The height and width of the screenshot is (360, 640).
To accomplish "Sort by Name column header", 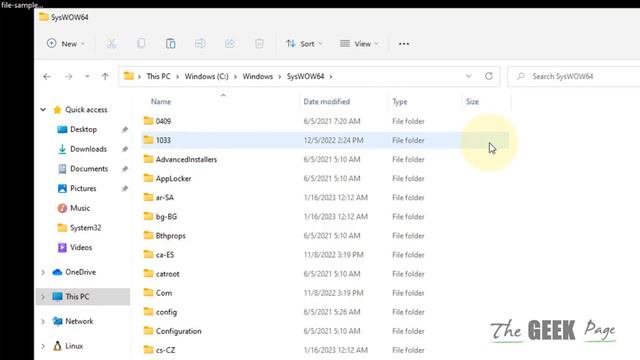I will pos(161,102).
